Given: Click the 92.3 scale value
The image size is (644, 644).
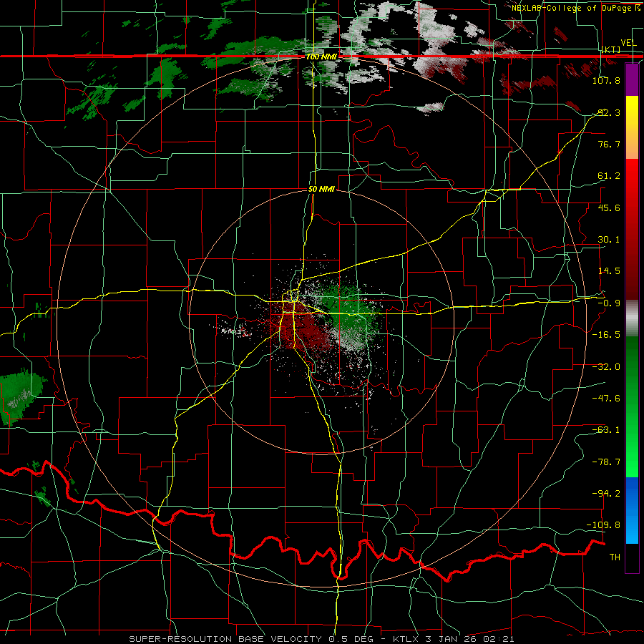Looking at the screenshot, I should 609,112.
